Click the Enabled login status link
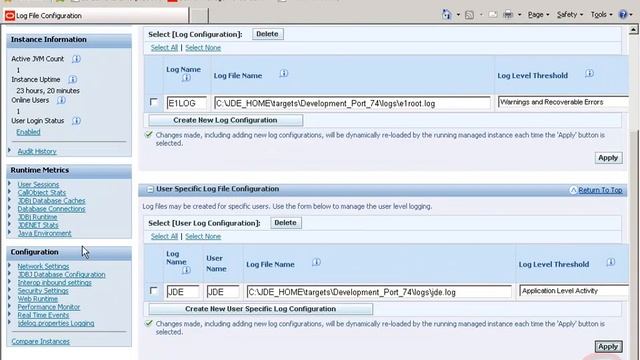The image size is (640, 360). click(28, 132)
